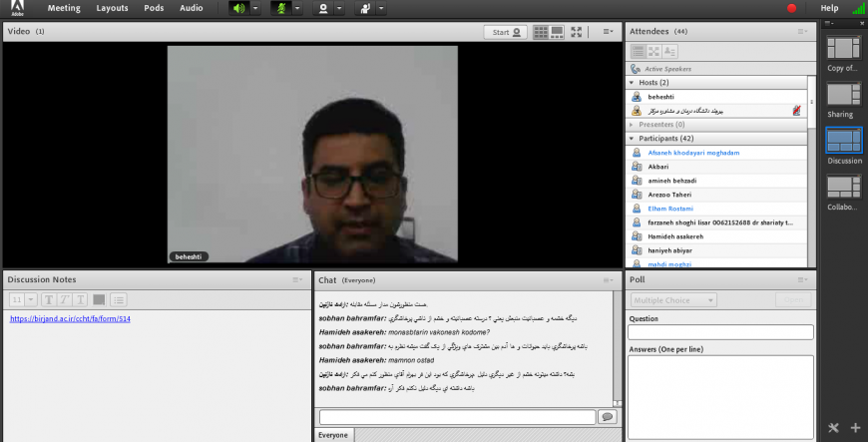Screen dimensions: 868x442
Task: Select attendee Elham Rostami
Action: pyautogui.click(x=716, y=209)
